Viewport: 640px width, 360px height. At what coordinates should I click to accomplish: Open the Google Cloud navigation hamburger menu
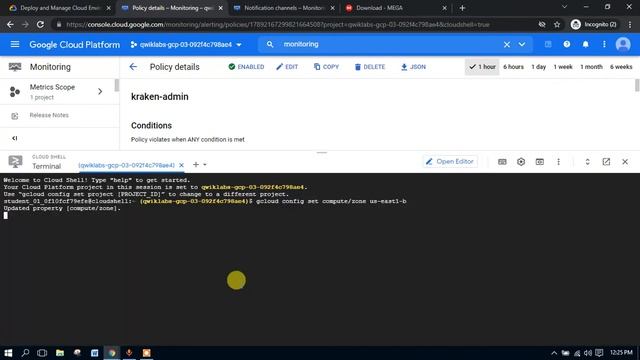[x=15, y=44]
